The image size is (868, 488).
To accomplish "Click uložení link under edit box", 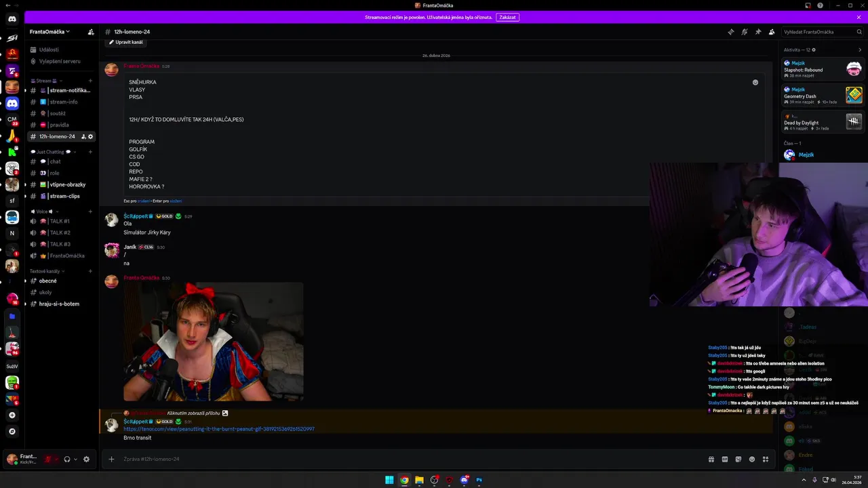I will [176, 201].
